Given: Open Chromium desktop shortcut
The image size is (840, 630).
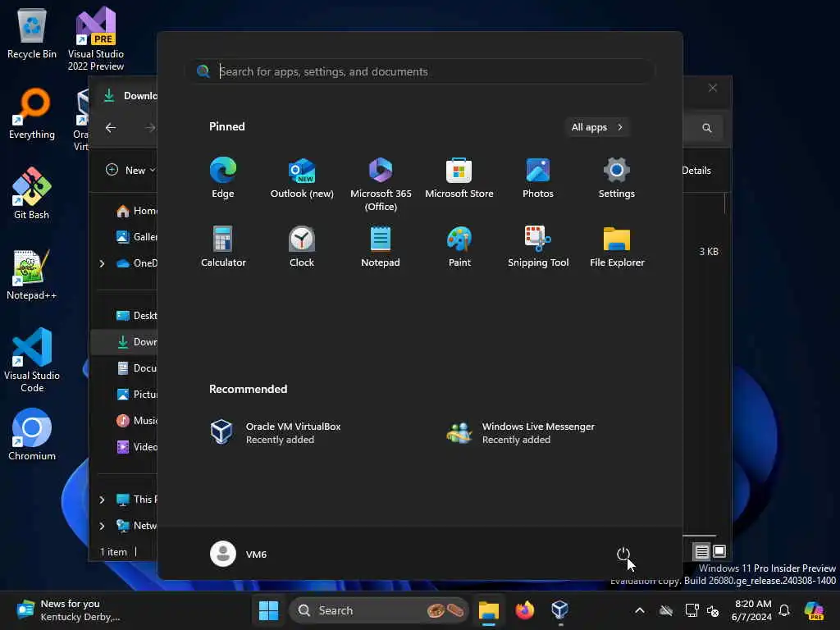Looking at the screenshot, I should 32,435.
